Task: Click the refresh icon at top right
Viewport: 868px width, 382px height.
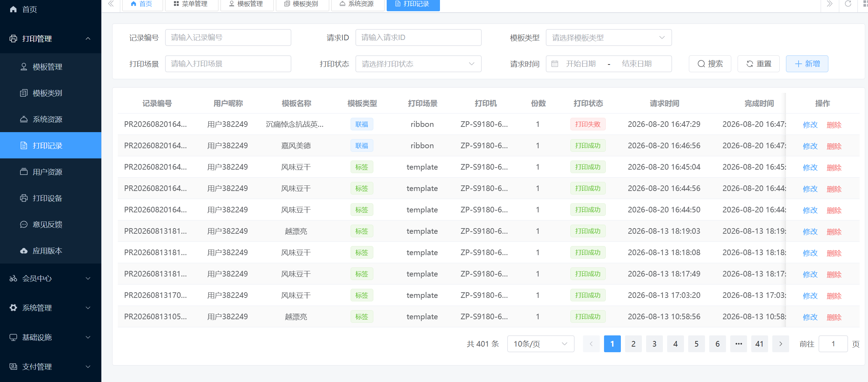Action: [848, 4]
